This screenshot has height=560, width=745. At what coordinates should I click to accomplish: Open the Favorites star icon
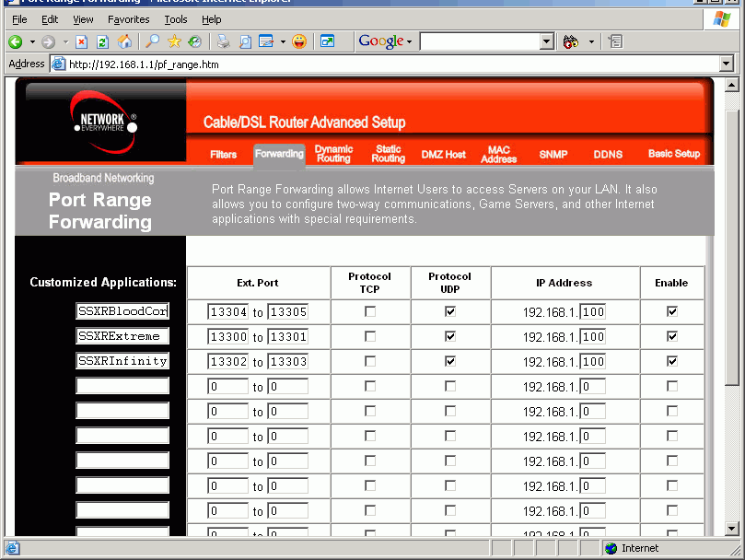coord(174,41)
